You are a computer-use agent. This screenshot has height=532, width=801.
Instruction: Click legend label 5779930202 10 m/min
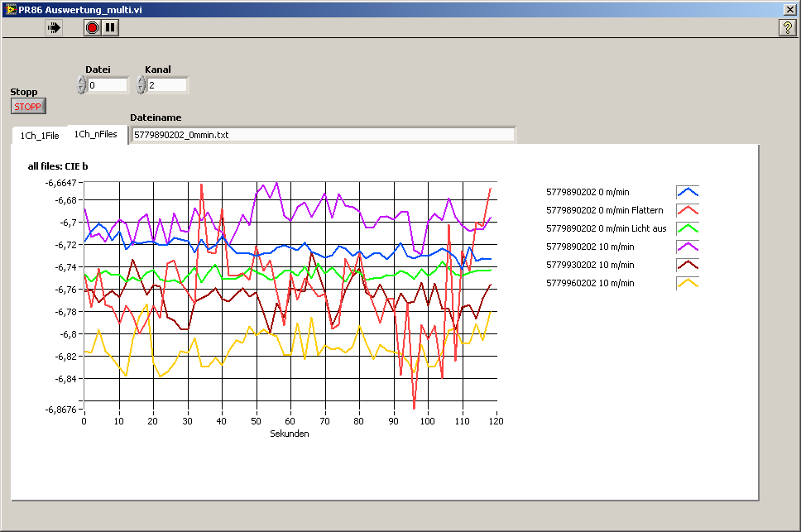pos(590,265)
